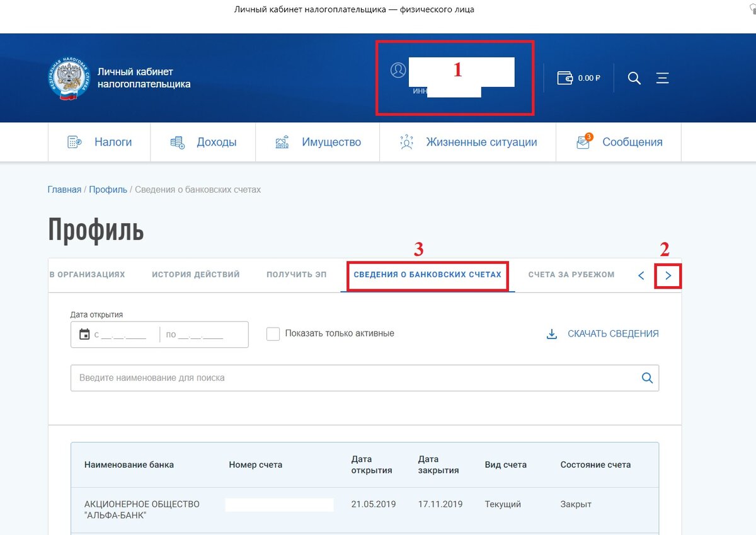Image resolution: width=756 pixels, height=535 pixels.
Task: Click the end date 'по' input field
Action: [x=195, y=335]
